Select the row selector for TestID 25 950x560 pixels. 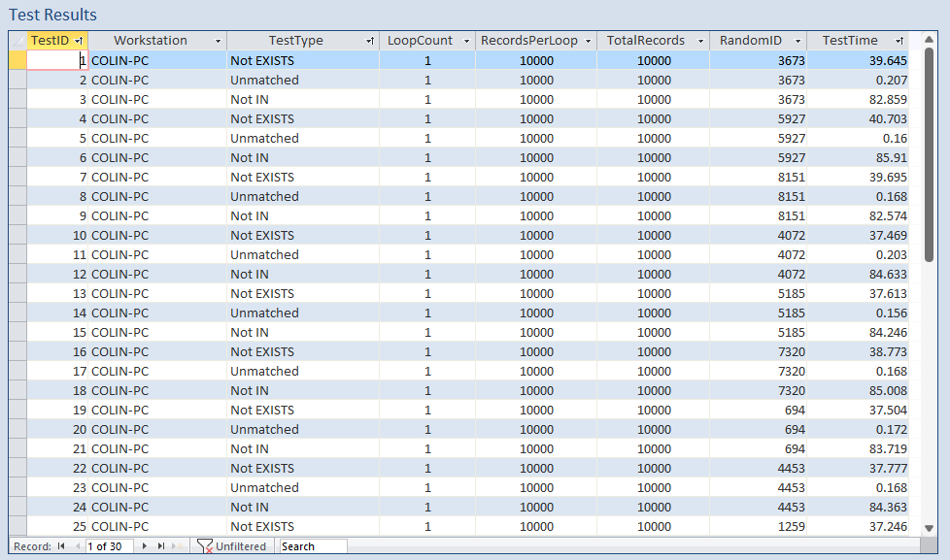pyautogui.click(x=17, y=527)
